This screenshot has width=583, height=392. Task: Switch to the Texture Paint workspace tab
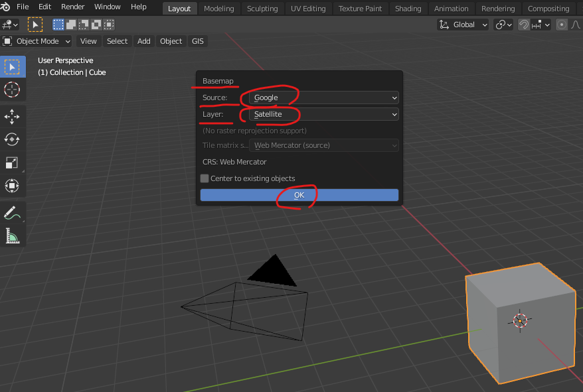(x=361, y=9)
